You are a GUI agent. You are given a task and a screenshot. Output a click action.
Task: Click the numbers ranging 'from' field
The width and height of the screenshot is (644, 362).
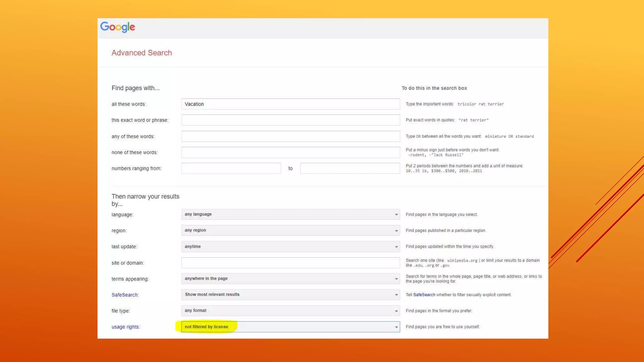[x=231, y=168]
